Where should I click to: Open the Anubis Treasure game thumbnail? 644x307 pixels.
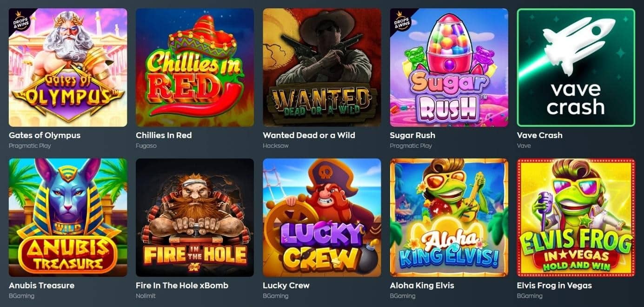68,217
